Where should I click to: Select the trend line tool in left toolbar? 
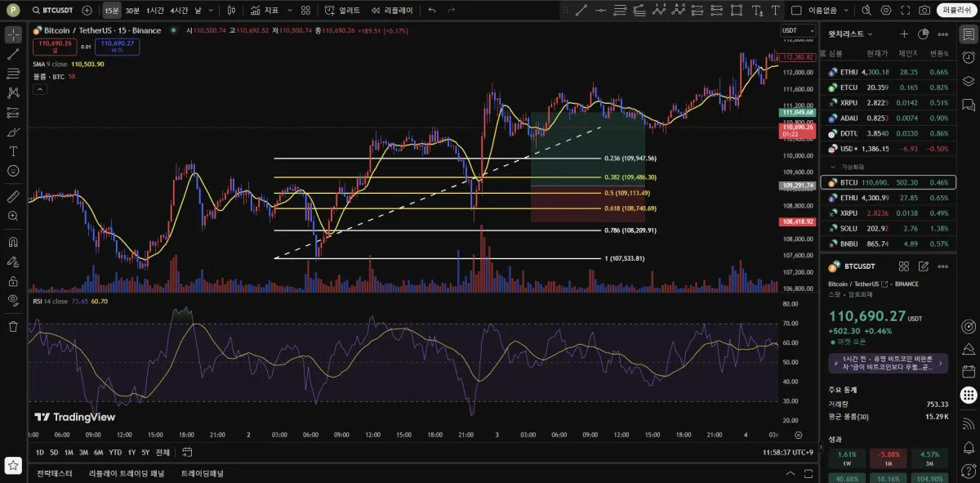[13, 54]
